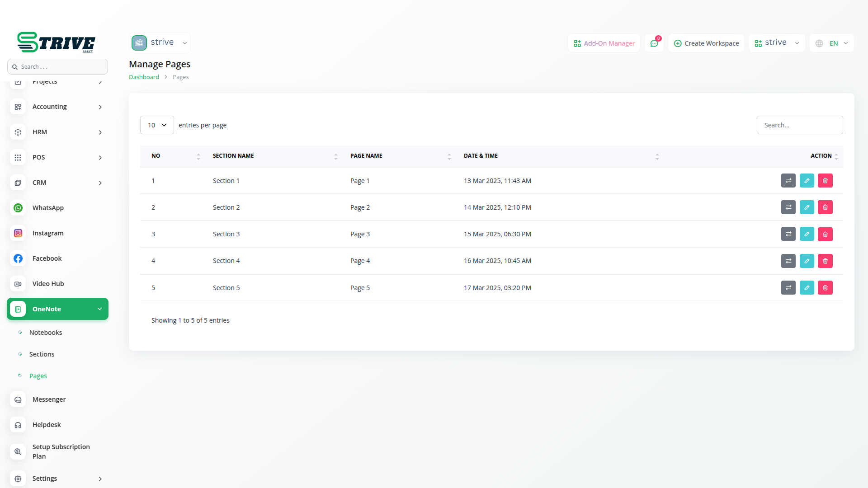Open entries per page dropdown
Screen dimensions: 868x488
point(157,125)
